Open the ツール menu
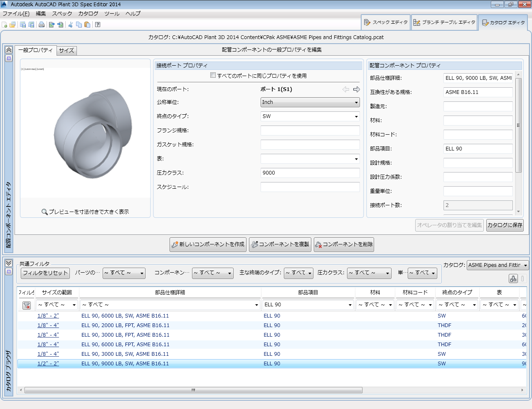Image resolution: width=532 pixels, height=409 pixels. (112, 14)
